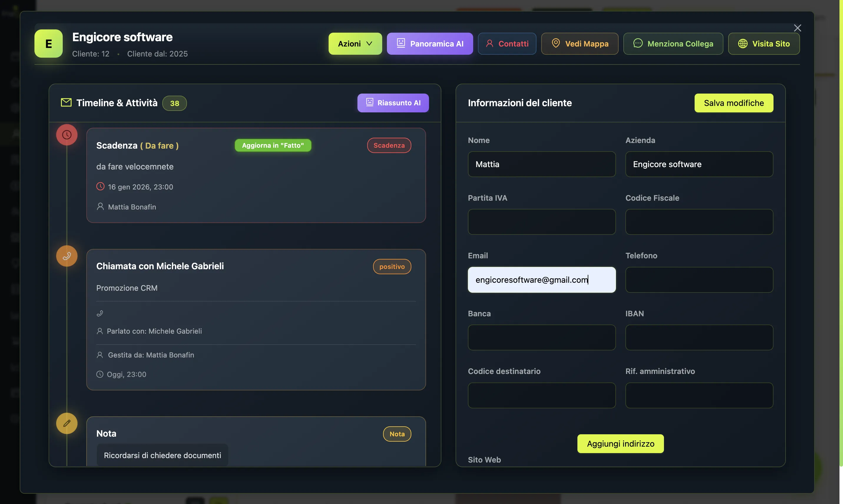This screenshot has height=504, width=843.
Task: Click Menziona Collega button
Action: click(673, 44)
